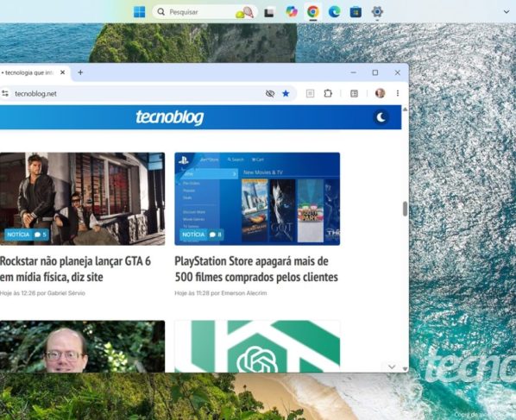Toggle dark mode moon button

click(x=381, y=117)
